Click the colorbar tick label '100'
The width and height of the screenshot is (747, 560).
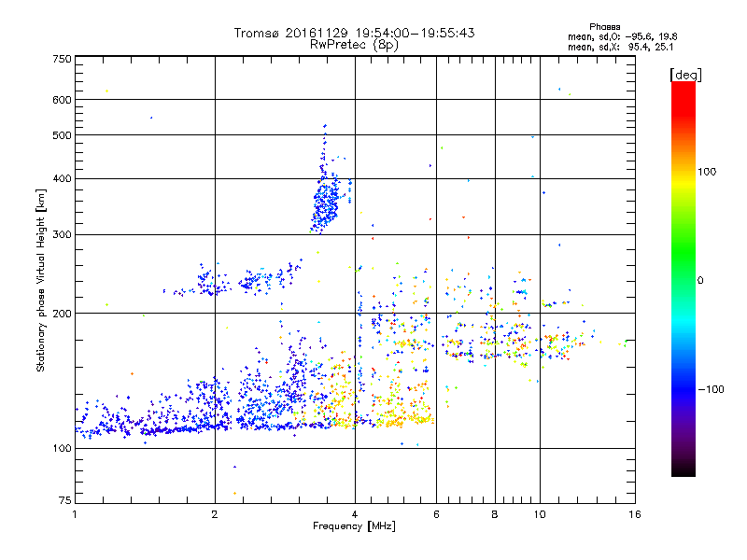[707, 172]
